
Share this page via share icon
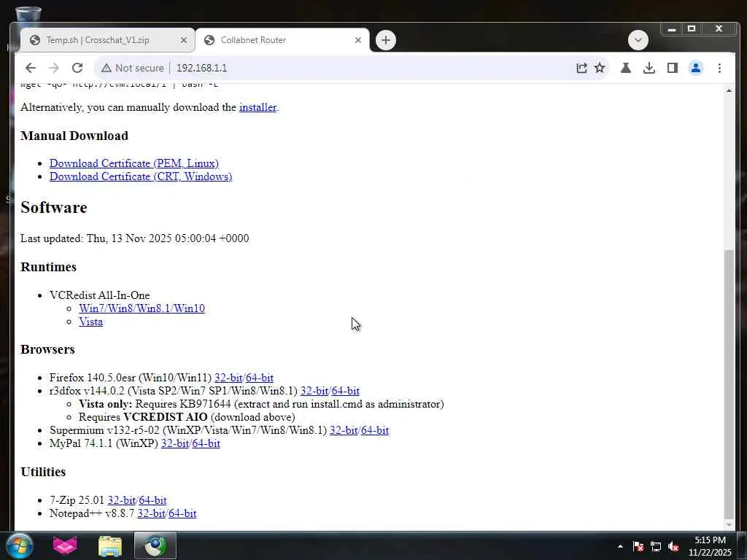(581, 68)
